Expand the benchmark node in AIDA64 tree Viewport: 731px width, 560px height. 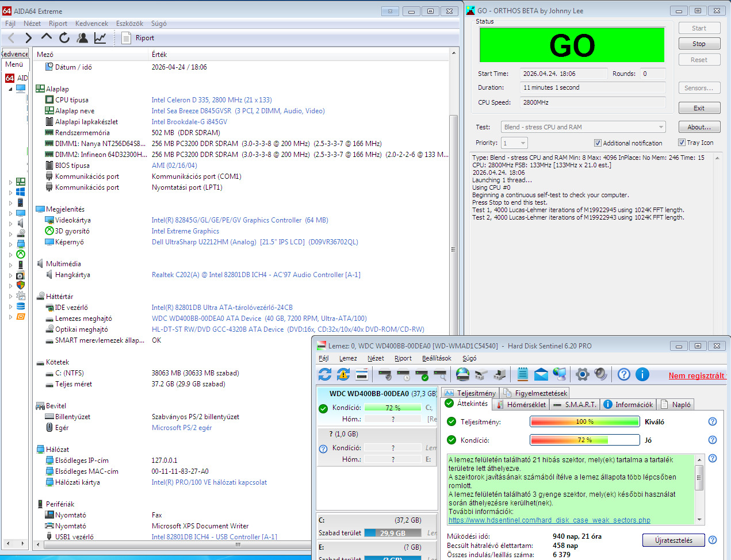(x=10, y=316)
